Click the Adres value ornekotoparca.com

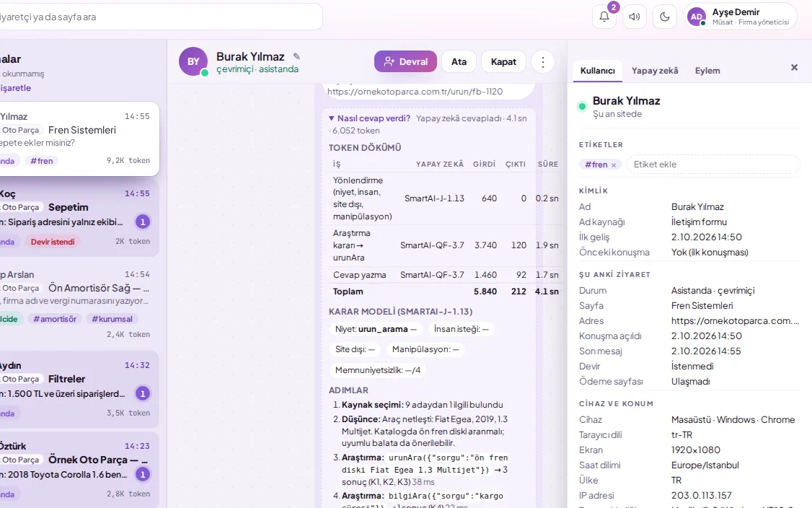[x=735, y=321]
